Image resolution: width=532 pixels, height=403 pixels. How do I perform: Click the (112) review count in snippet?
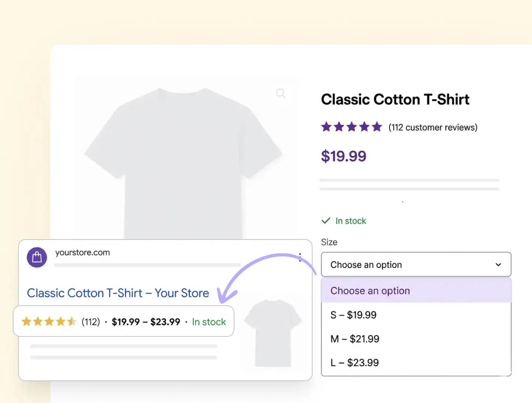pyautogui.click(x=91, y=322)
